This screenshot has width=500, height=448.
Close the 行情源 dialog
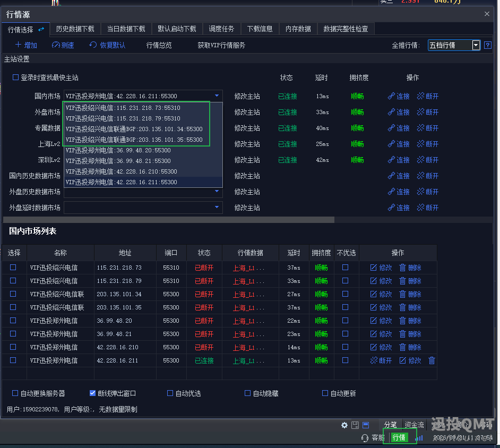click(x=487, y=14)
